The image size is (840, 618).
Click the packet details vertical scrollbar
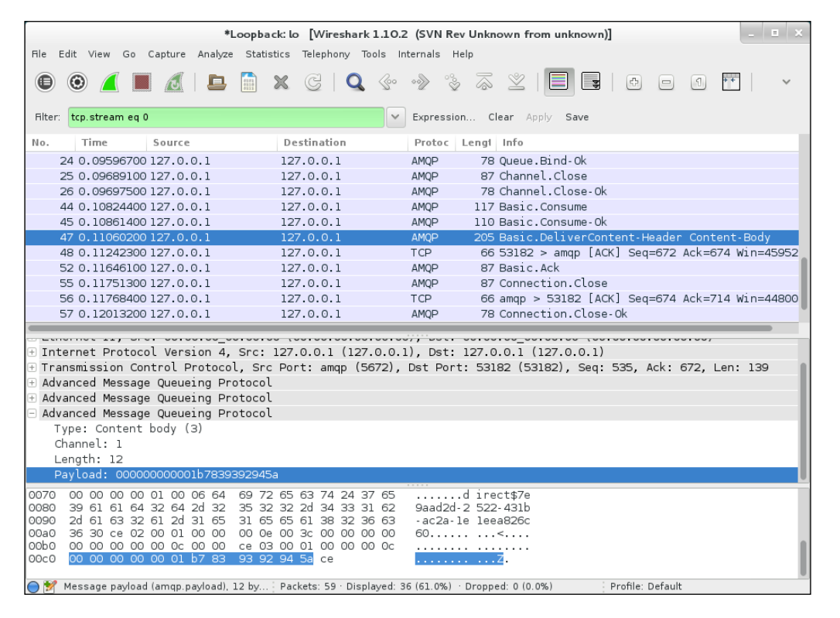pos(804,423)
